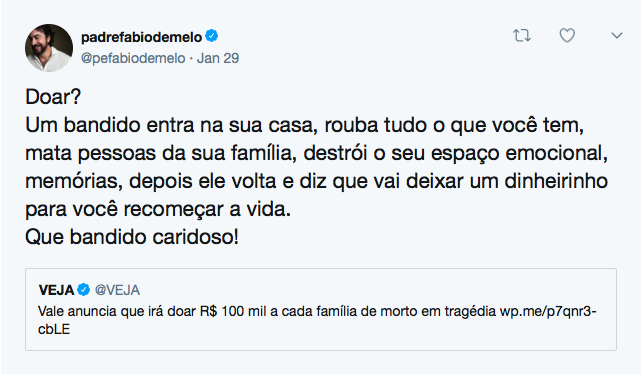Click the text Que bandido caridoso!
This screenshot has height=374, width=642.
(132, 237)
